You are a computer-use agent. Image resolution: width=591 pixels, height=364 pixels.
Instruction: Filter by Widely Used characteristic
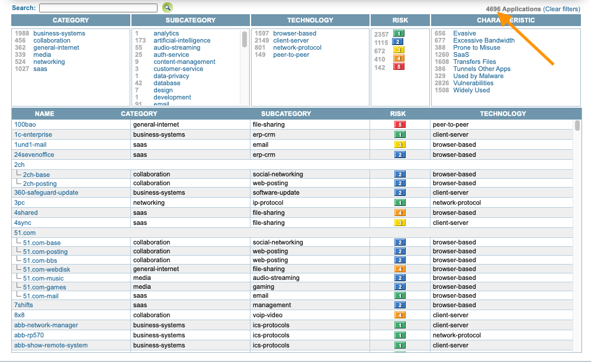click(x=471, y=90)
